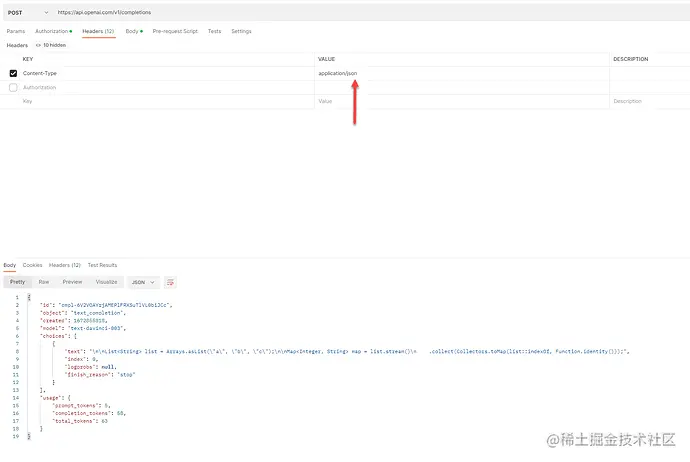This screenshot has width=690, height=462.
Task: Click the "prompt_tokens" line
Action: click(81, 406)
